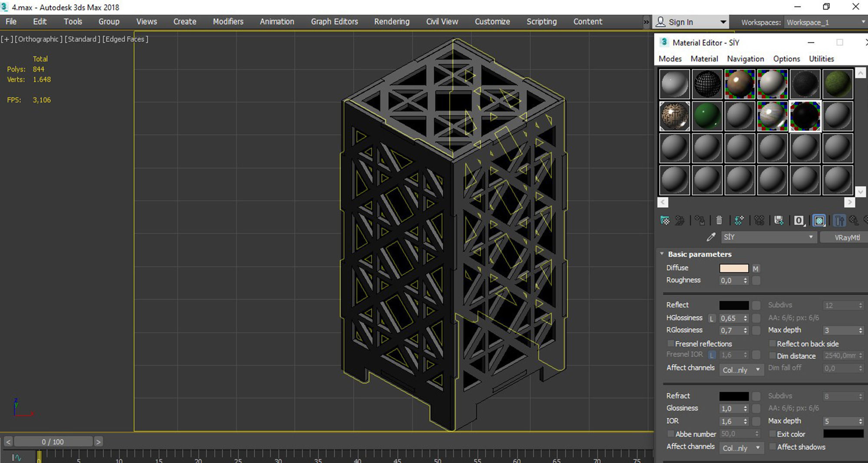
Task: Click the Get Material icon
Action: (x=664, y=221)
